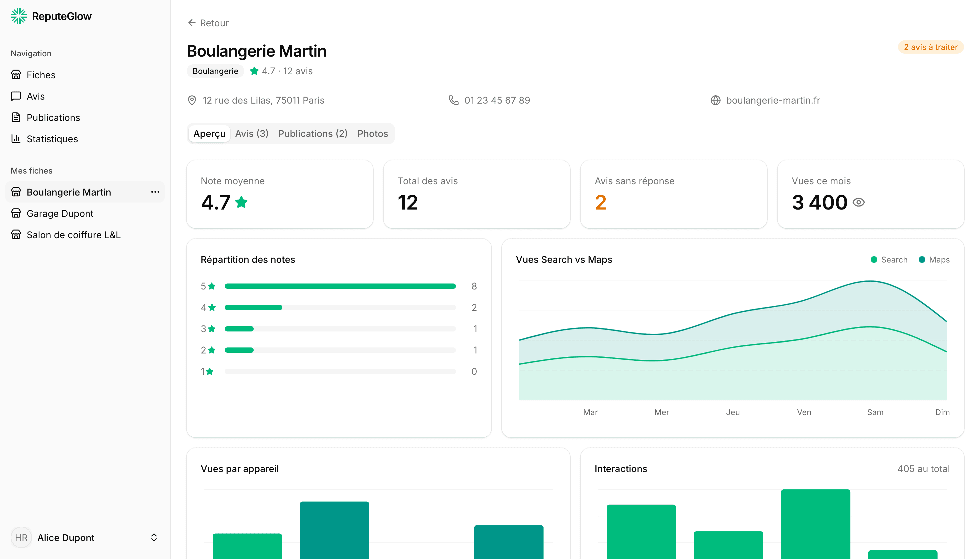Viewport: 980px width, 559px height.
Task: Switch to the Photos tab
Action: click(x=373, y=134)
